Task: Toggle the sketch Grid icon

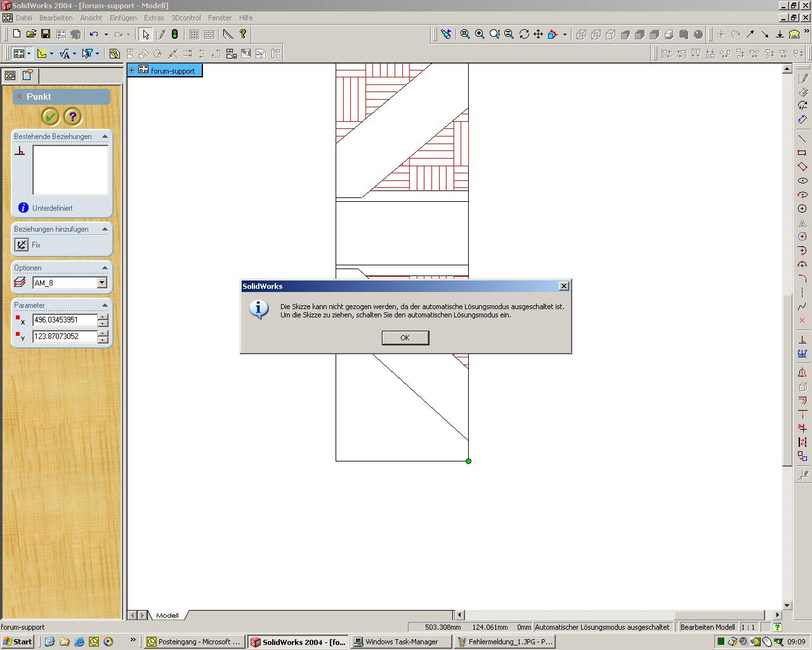Action: click(x=195, y=34)
